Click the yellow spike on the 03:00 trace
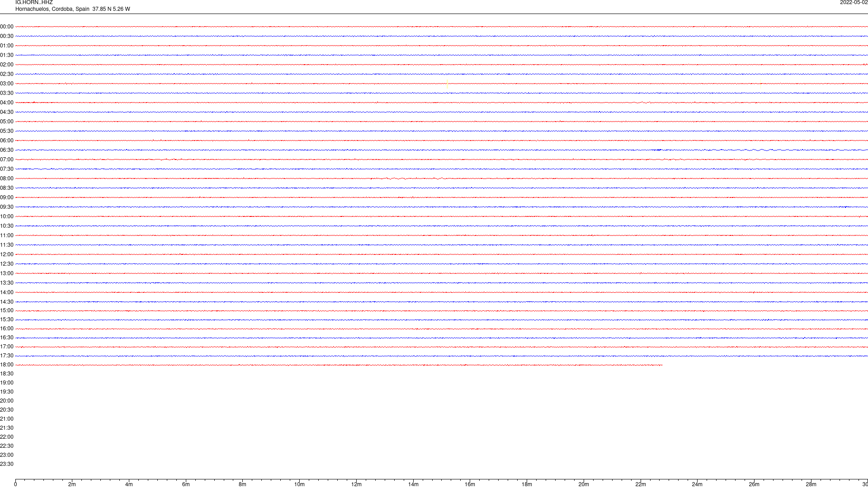868x488 pixels. coord(447,84)
